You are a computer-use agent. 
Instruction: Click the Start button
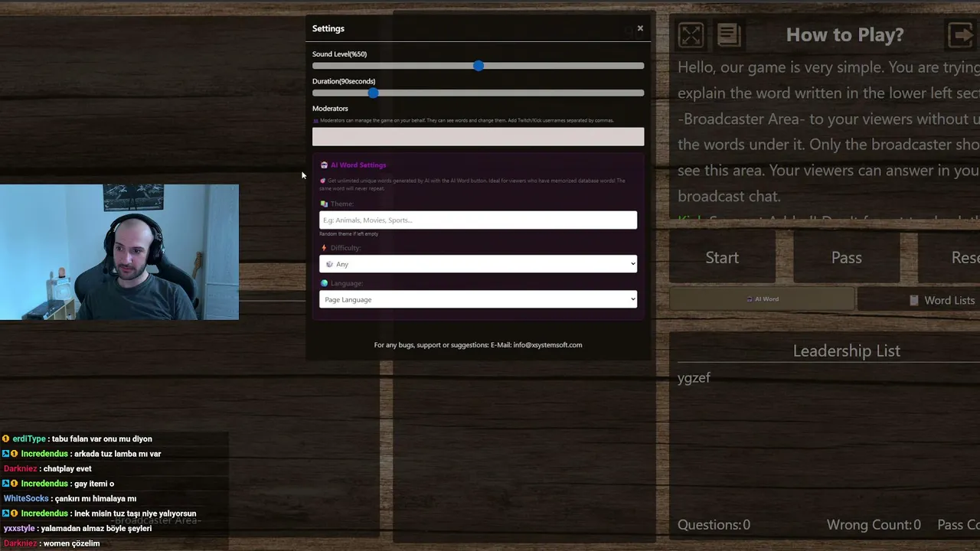pos(722,258)
